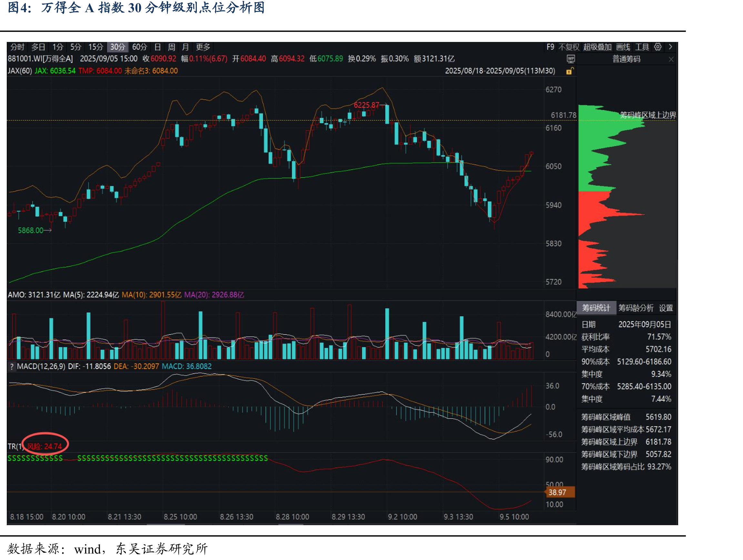Switch to 月 monthly chart tab
743x560 pixels.
click(186, 47)
